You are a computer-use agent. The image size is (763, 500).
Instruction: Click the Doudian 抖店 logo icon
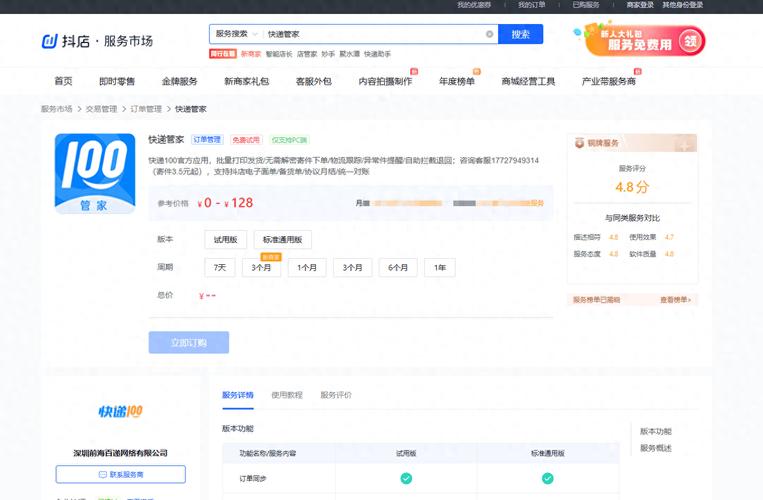(x=50, y=41)
